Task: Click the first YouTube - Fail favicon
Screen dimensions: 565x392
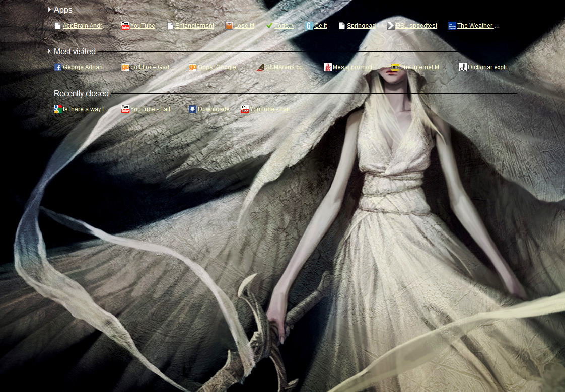Action: pos(125,109)
